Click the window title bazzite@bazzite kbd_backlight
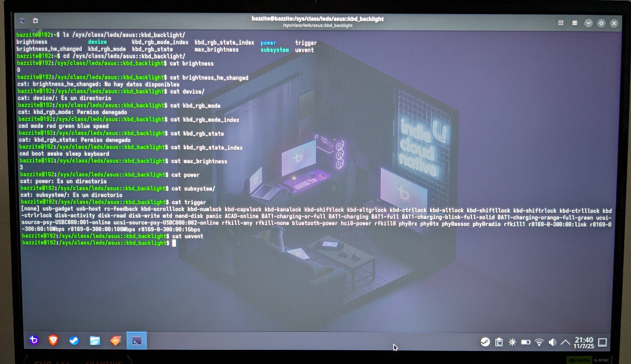Screen dimensions: 631x364 318,19
